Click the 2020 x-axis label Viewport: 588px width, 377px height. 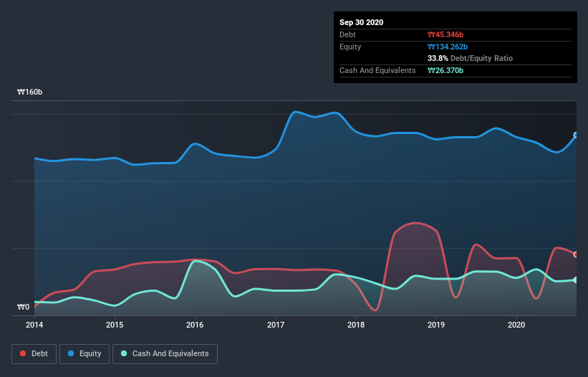tap(516, 325)
